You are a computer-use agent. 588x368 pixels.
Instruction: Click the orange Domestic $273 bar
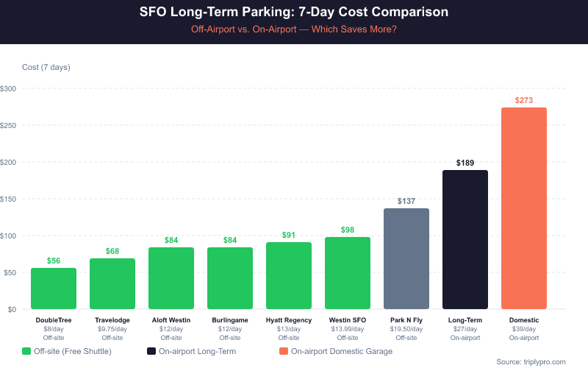[524, 209]
